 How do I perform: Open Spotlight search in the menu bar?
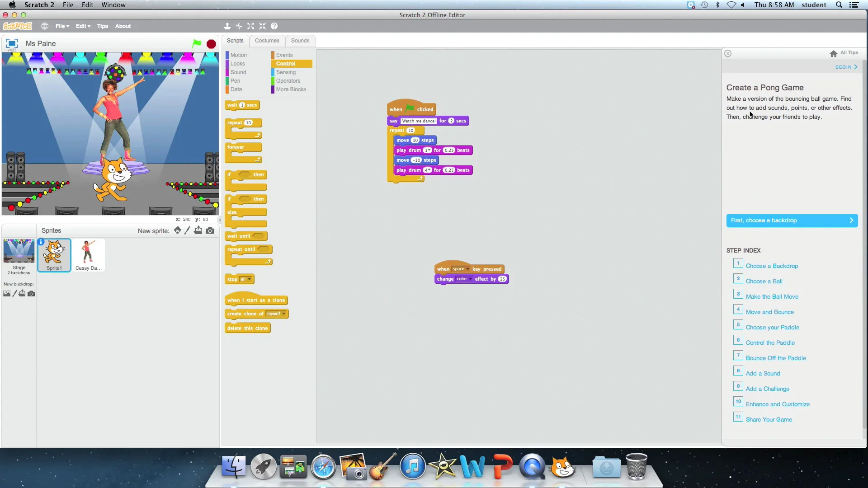click(839, 5)
